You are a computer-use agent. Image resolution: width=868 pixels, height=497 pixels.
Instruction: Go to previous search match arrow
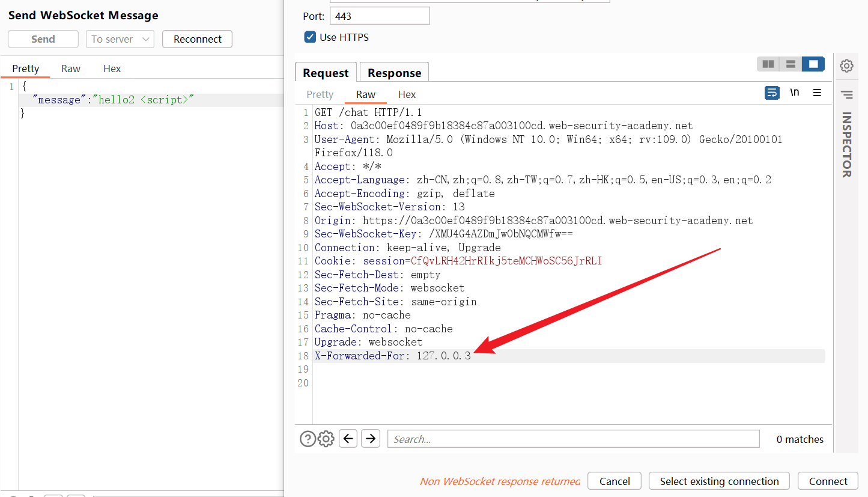(x=348, y=439)
